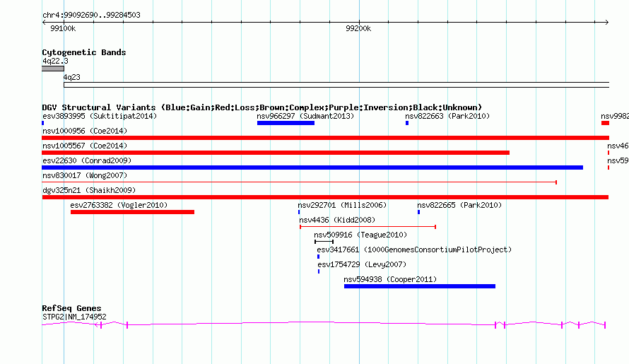
Task: Select the nsv594938 (Cooper2011) blue bar
Action: point(420,286)
